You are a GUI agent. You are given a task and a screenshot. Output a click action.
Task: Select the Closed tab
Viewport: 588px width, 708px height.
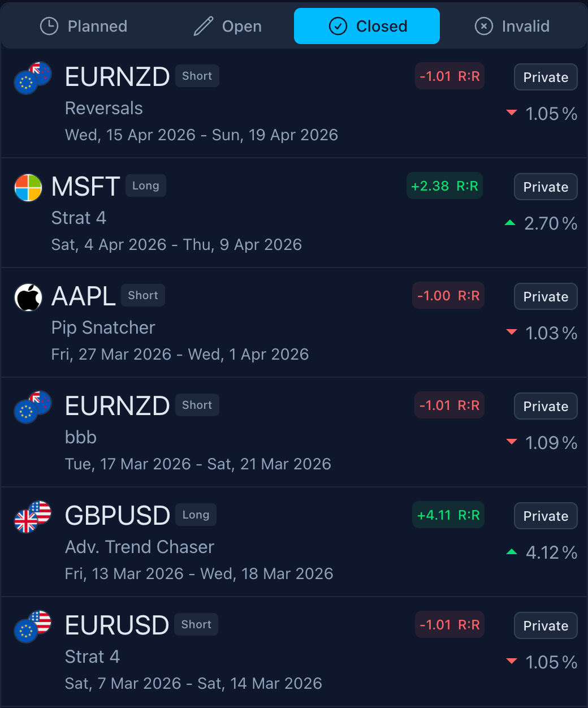[367, 26]
